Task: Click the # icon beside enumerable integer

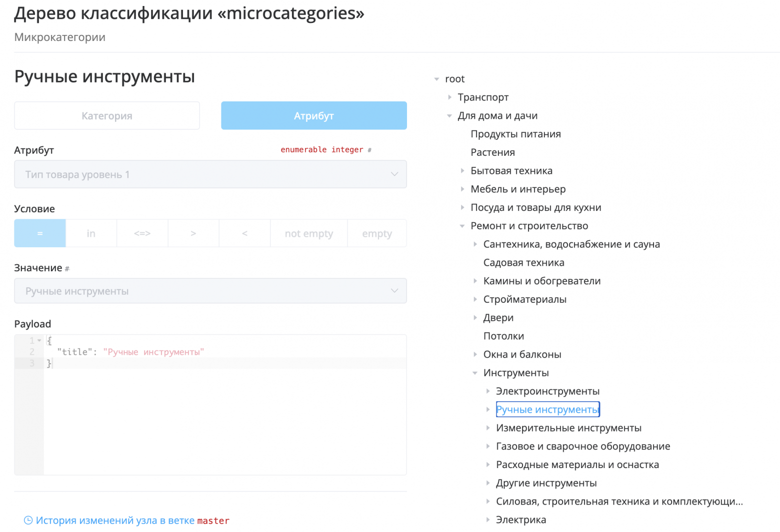Action: tap(368, 149)
